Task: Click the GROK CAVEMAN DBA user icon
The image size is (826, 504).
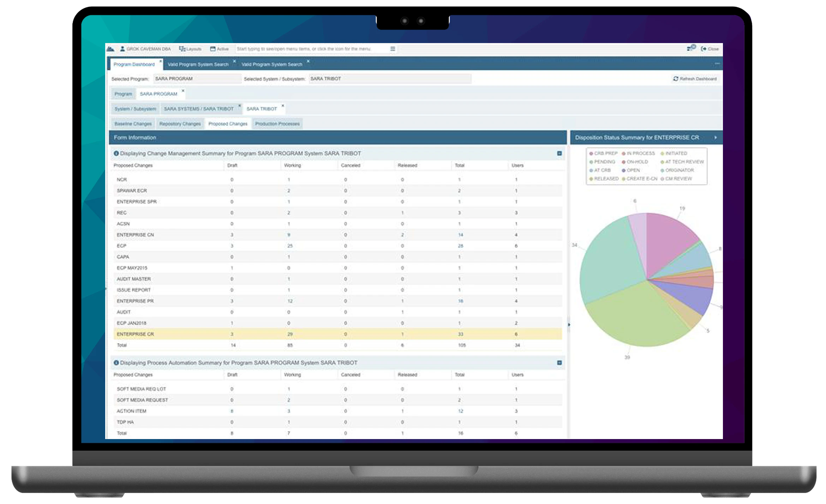Action: [121, 48]
